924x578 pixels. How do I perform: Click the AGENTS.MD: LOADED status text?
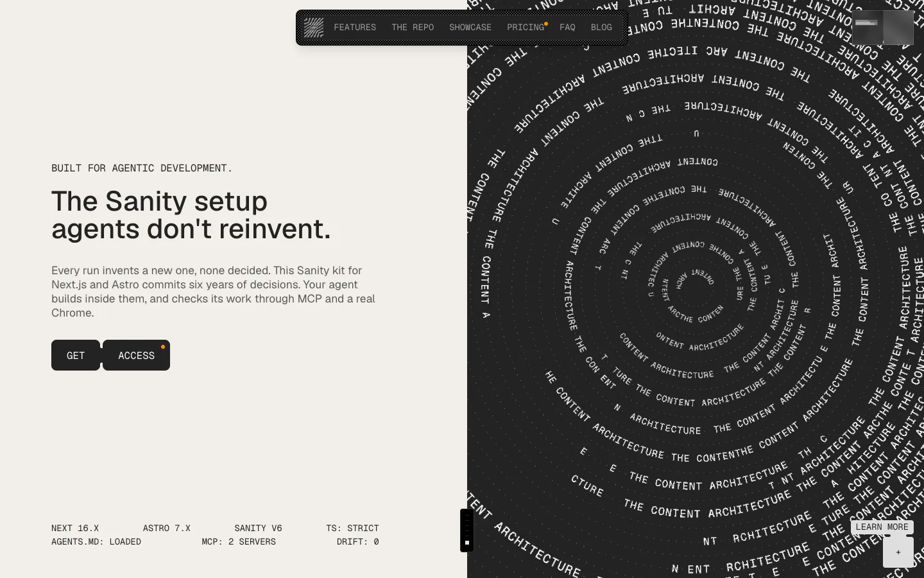coord(96,542)
